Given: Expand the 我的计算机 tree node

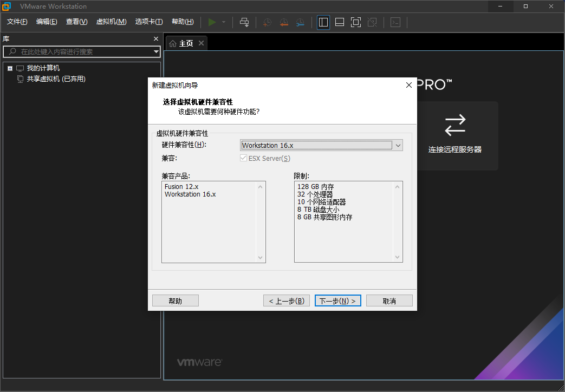Looking at the screenshot, I should 10,68.
